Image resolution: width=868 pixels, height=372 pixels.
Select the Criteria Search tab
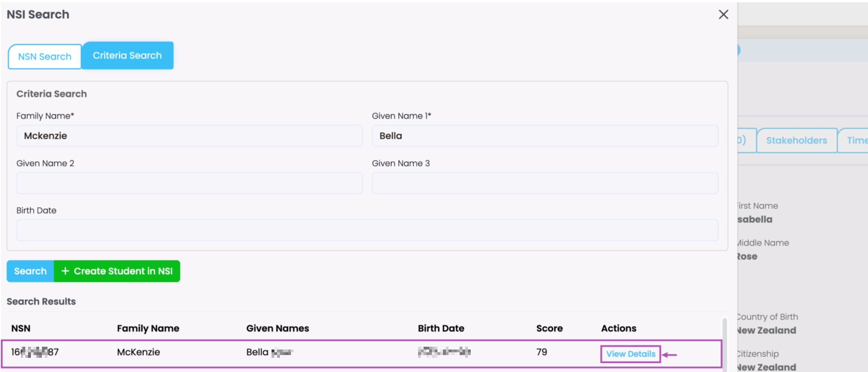(127, 55)
